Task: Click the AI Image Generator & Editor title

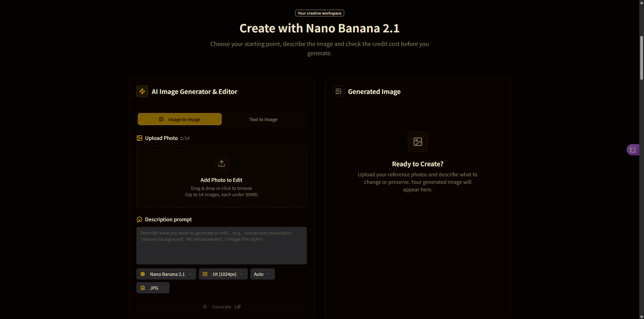Action: point(194,92)
